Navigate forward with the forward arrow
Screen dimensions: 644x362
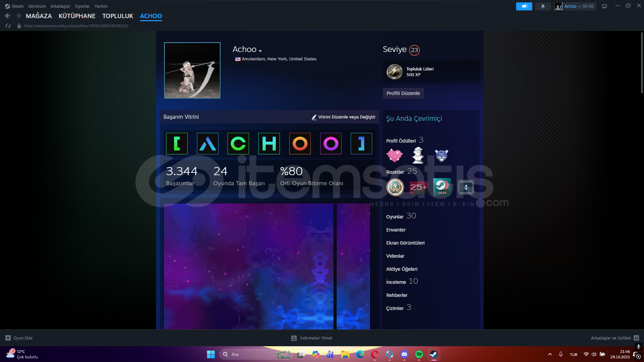[x=18, y=16]
